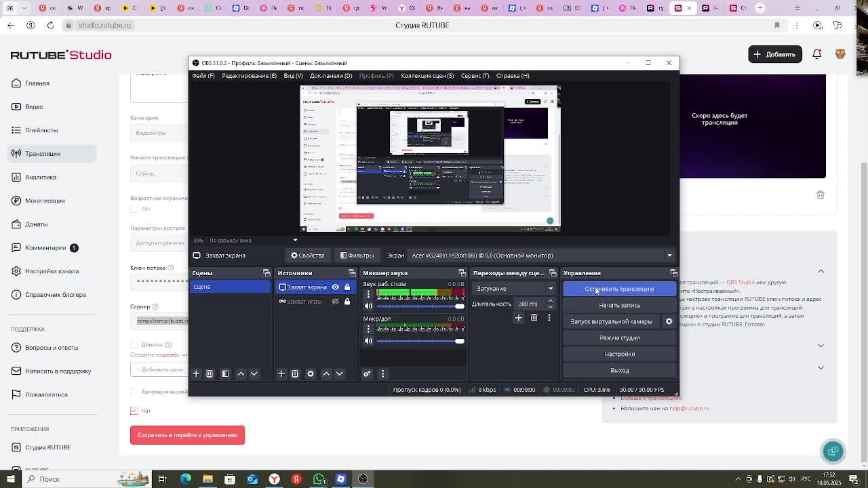Open Звук раб. стола channel options dots
The height and width of the screenshot is (488, 868).
369,294
